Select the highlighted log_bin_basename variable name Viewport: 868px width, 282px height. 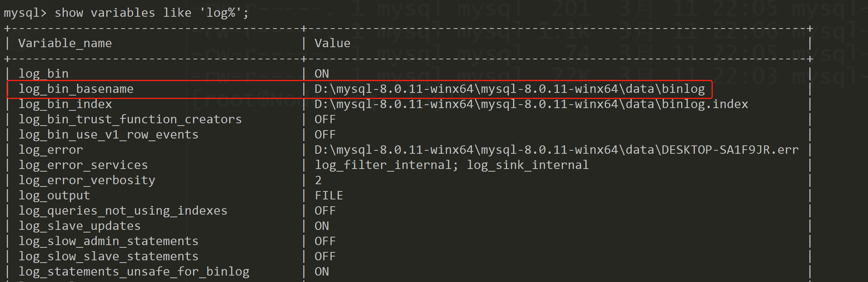(76, 89)
